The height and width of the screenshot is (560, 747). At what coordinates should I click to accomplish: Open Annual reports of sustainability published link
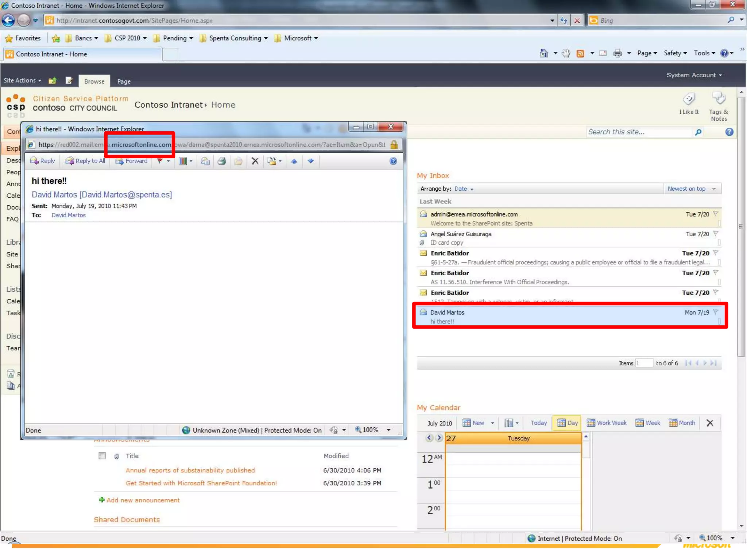[x=190, y=470]
